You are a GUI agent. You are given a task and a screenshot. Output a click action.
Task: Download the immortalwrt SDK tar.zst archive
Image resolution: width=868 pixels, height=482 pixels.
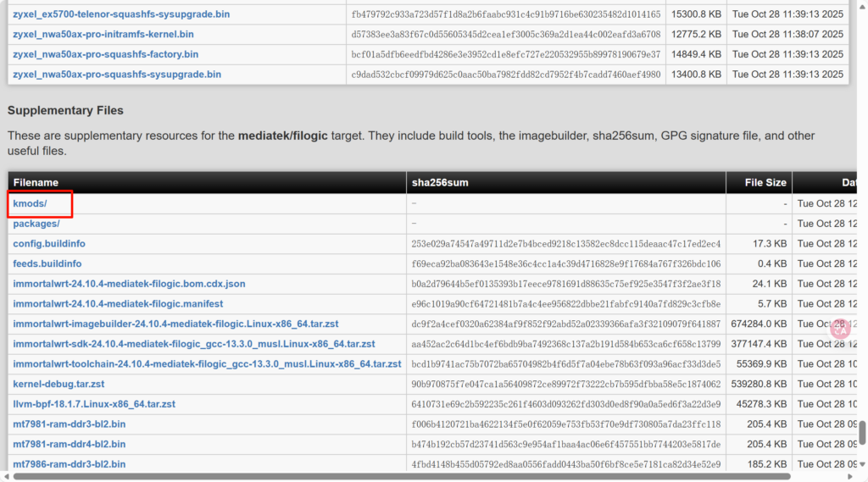point(193,344)
